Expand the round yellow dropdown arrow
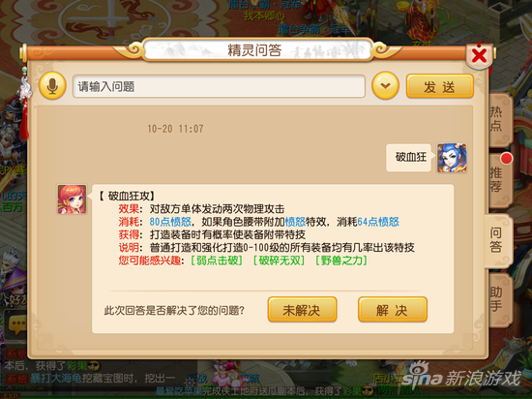Screen dimensions: 532x399 point(385,86)
